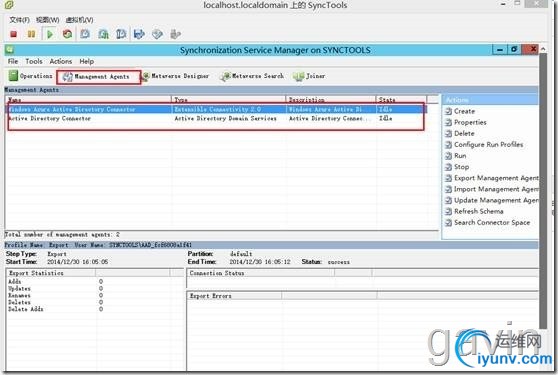Open Metaverse Search
Screen dimensions: 558x375
click(x=252, y=76)
